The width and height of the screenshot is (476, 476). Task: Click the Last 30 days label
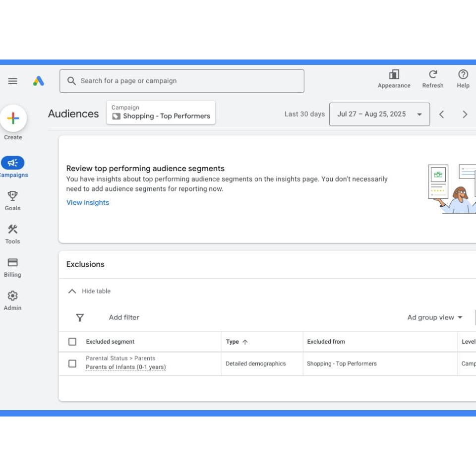[x=304, y=114]
